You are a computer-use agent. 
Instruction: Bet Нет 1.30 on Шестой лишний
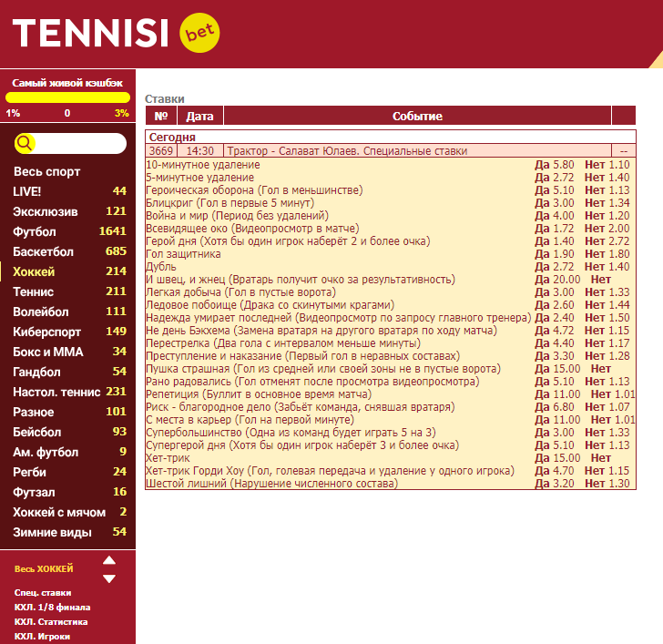point(607,484)
